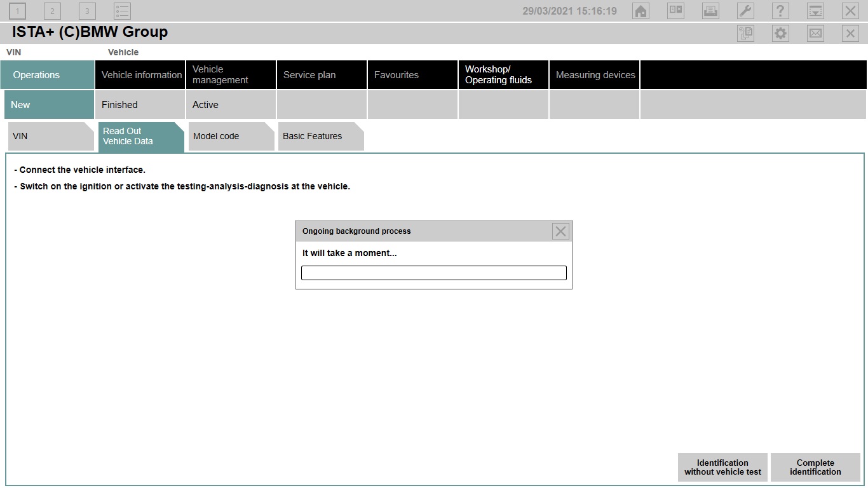868x488 pixels.
Task: Switch to the Model code tab
Action: coord(231,136)
